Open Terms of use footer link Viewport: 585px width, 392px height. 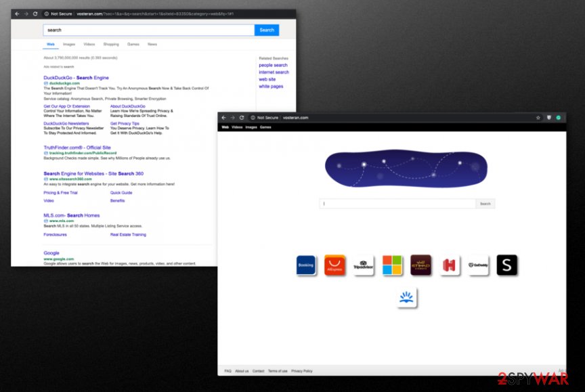[x=278, y=371]
